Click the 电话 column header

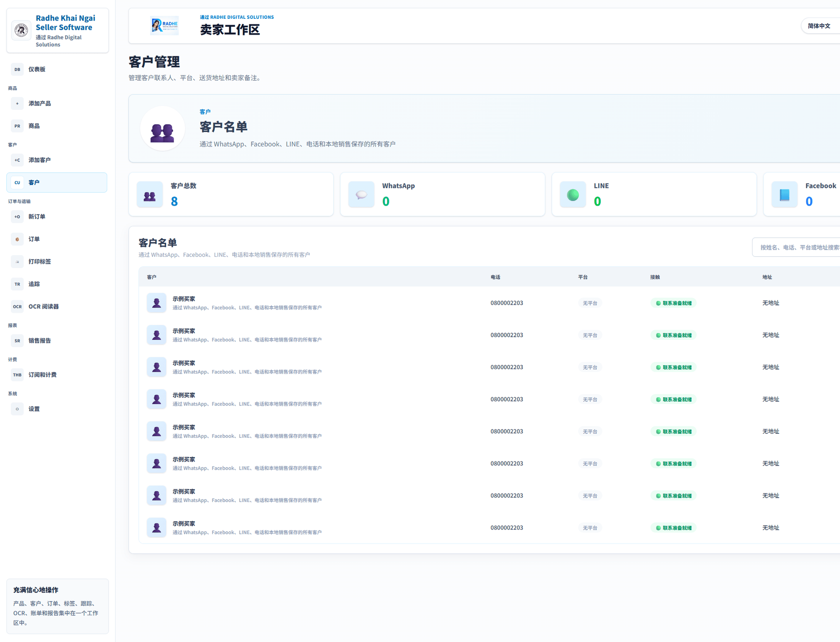[495, 277]
